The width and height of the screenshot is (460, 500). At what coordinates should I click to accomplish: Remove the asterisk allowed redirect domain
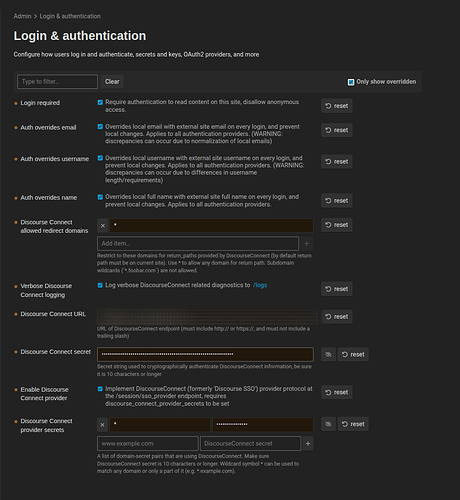click(103, 226)
